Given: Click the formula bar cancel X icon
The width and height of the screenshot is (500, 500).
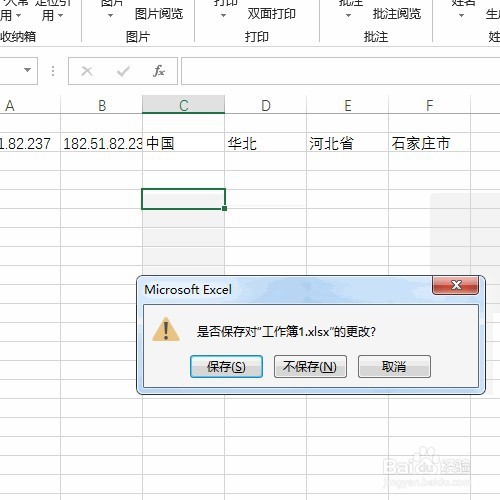Looking at the screenshot, I should point(87,71).
